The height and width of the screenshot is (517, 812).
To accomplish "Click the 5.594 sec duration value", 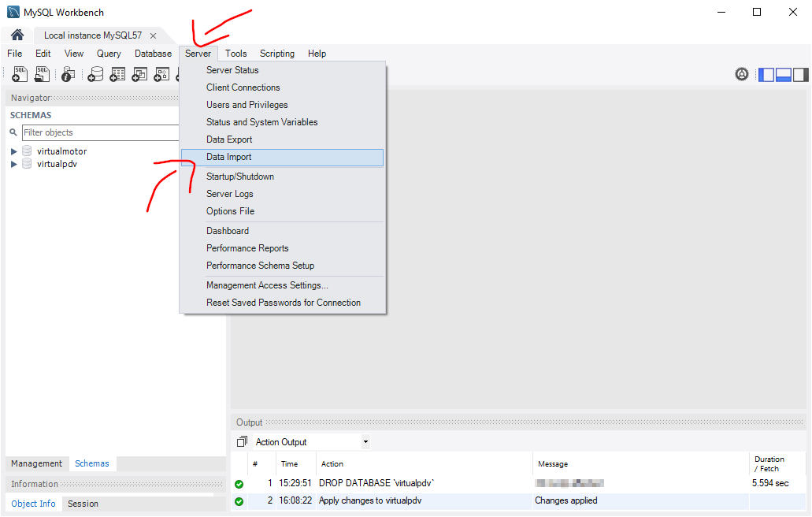I will pos(770,483).
